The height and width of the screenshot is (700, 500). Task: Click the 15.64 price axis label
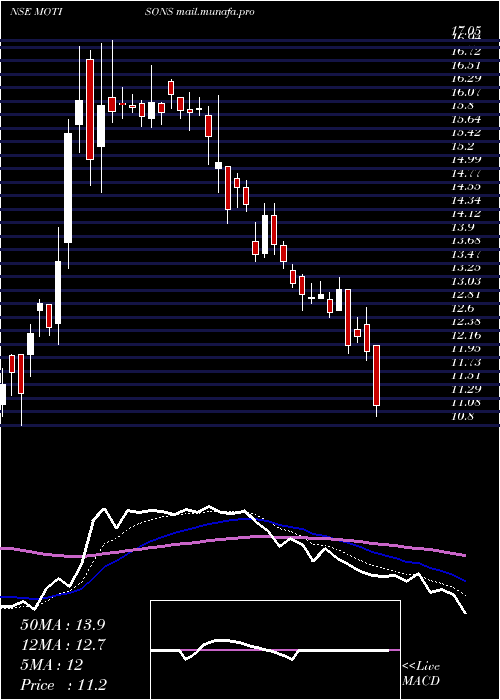pyautogui.click(x=466, y=120)
